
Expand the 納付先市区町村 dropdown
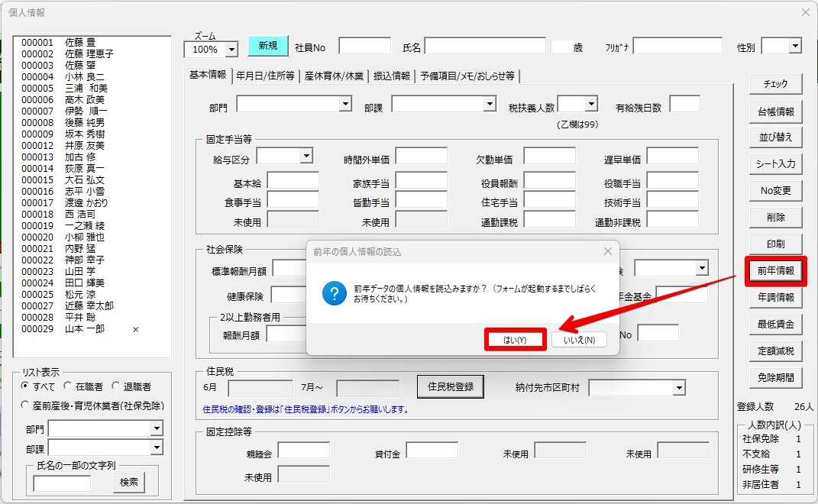pyautogui.click(x=678, y=388)
